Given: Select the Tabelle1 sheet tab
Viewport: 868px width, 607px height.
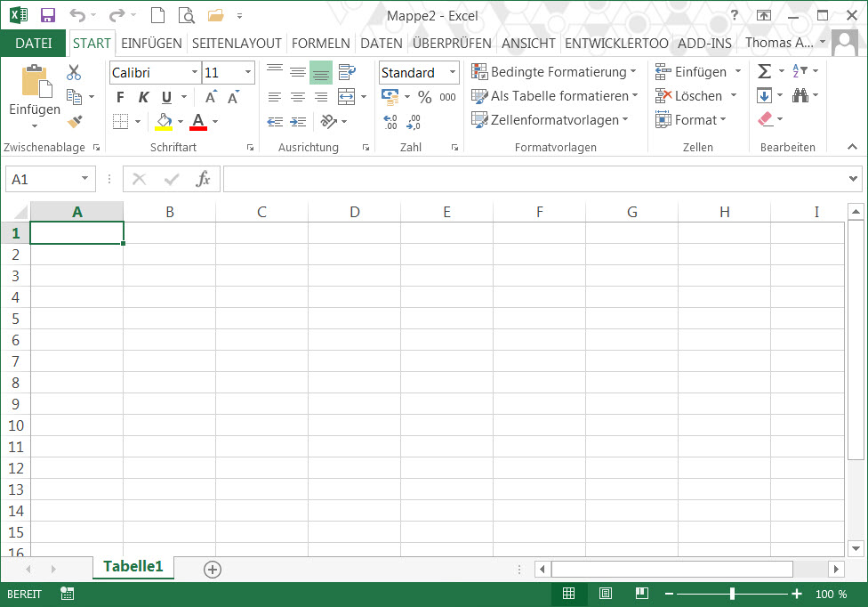Looking at the screenshot, I should [x=133, y=567].
